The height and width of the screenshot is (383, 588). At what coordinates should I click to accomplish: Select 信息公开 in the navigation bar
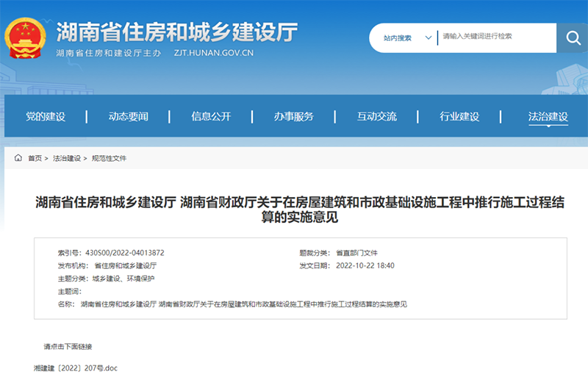(x=211, y=116)
